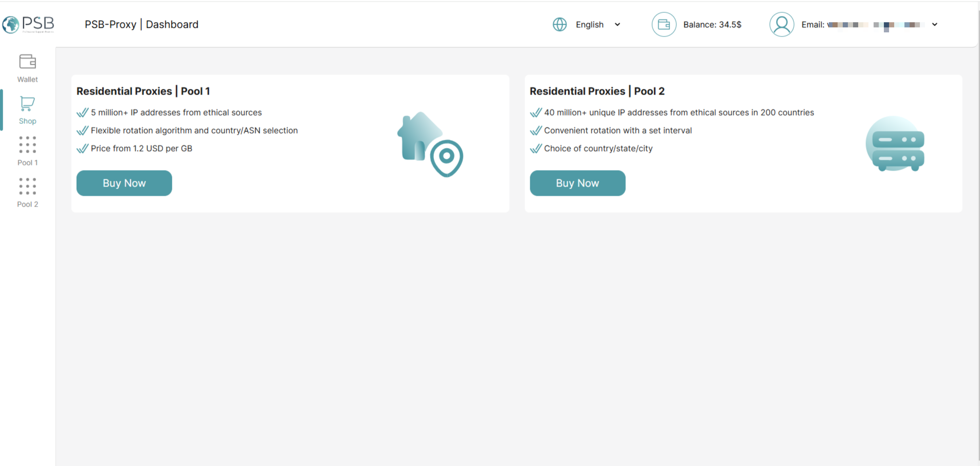Viewport: 980px width, 466px height.
Task: Open the account email dropdown arrow
Action: 935,25
